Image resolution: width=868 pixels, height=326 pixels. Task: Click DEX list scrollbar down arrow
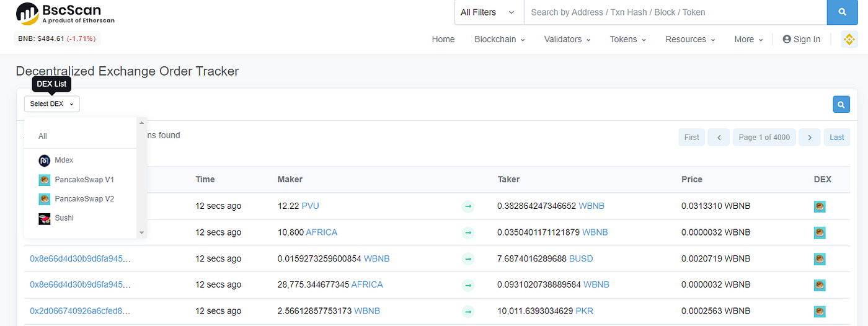[x=142, y=232]
